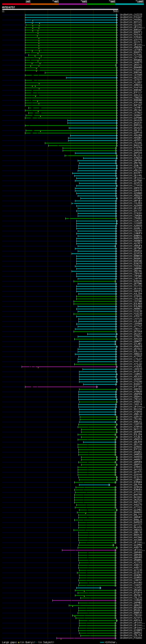
Task: Select the UniRef100_C6T765 label
Action: 131,58
